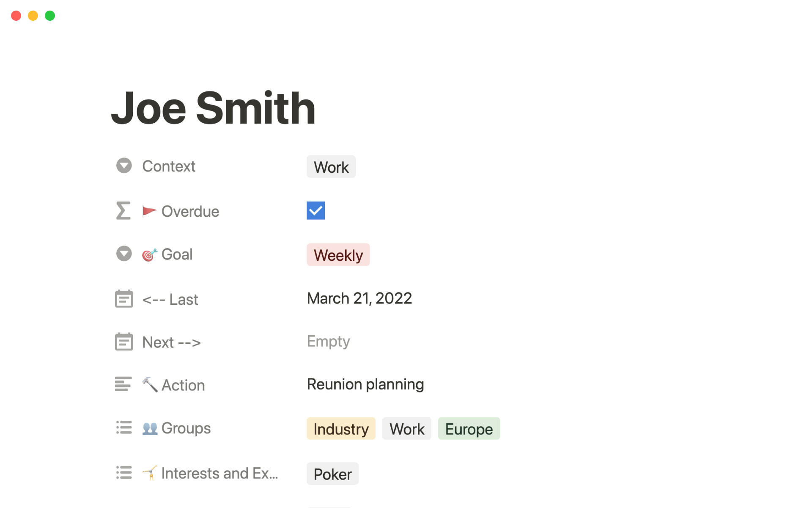
Task: Click the list icon beside Interests
Action: pos(124,472)
